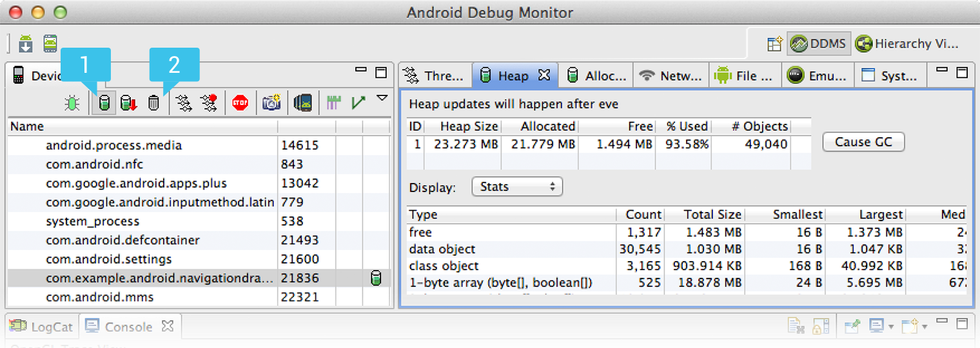Switch to the LogCat tab
Viewport: 980px width, 348px height.
pos(43,327)
